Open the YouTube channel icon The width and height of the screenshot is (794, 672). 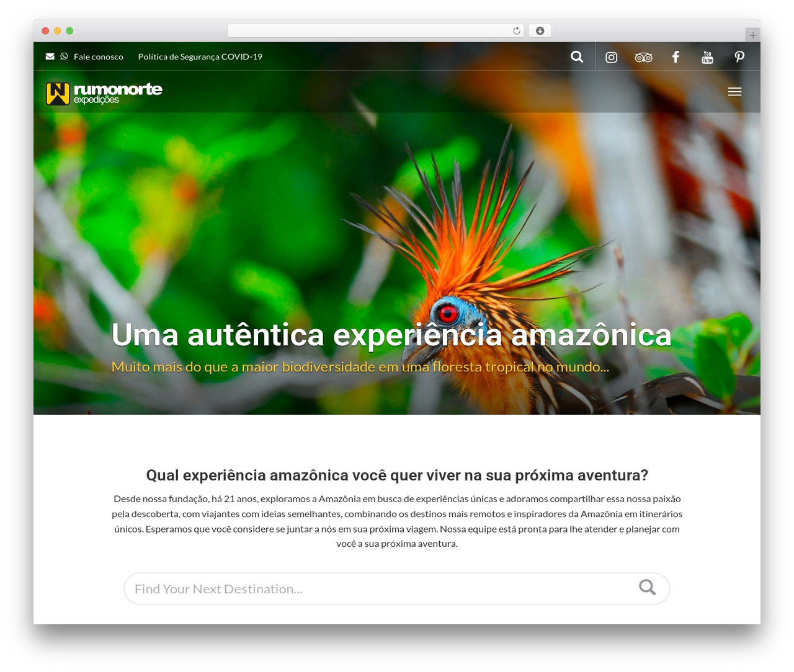[x=707, y=57]
